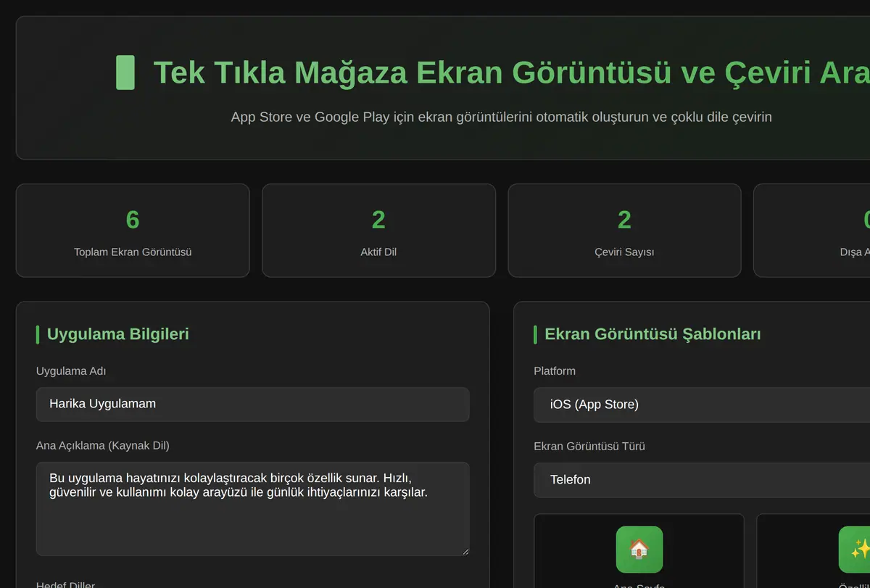This screenshot has height=588, width=870.
Task: Click the phone icon beside the page title
Action: click(125, 73)
